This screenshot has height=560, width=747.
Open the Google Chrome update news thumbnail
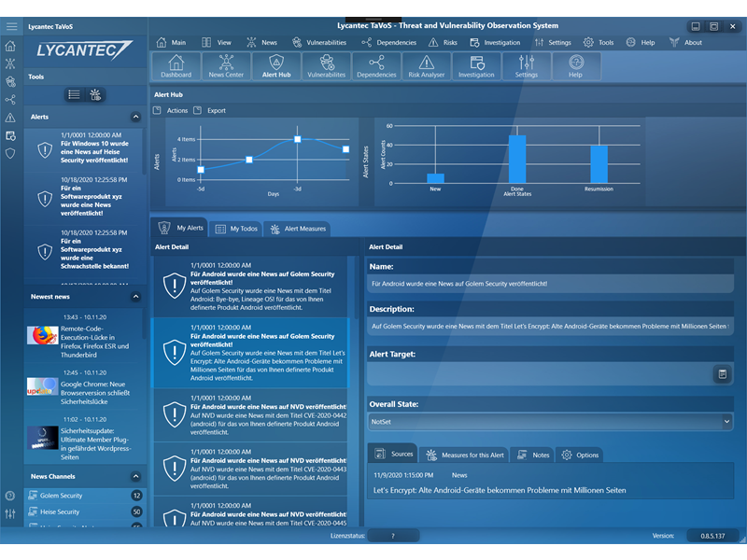(x=42, y=386)
